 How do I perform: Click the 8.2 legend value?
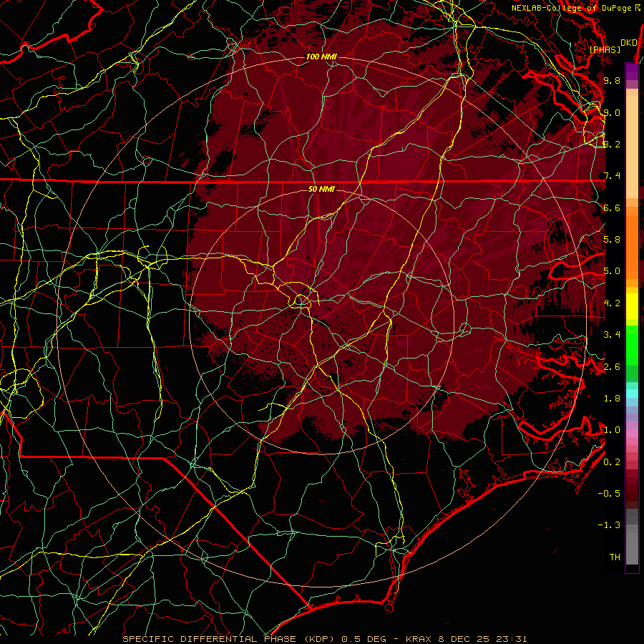612,144
